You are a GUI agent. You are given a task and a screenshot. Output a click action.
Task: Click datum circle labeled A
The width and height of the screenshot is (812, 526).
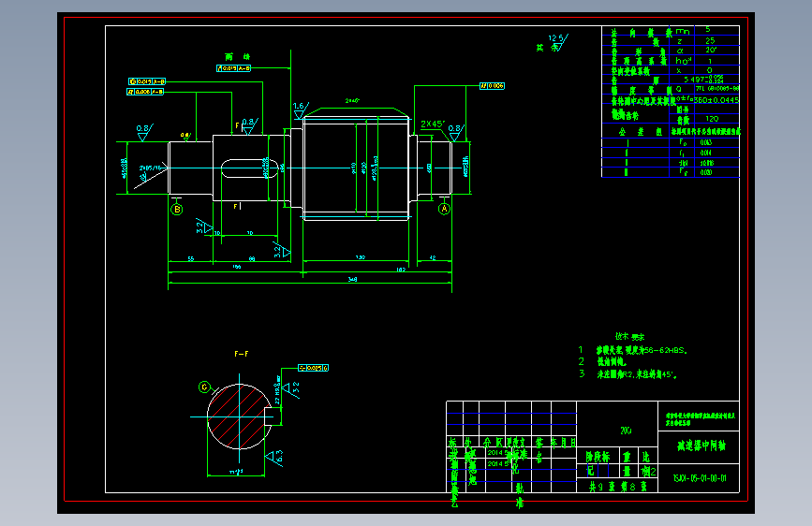[x=444, y=209]
